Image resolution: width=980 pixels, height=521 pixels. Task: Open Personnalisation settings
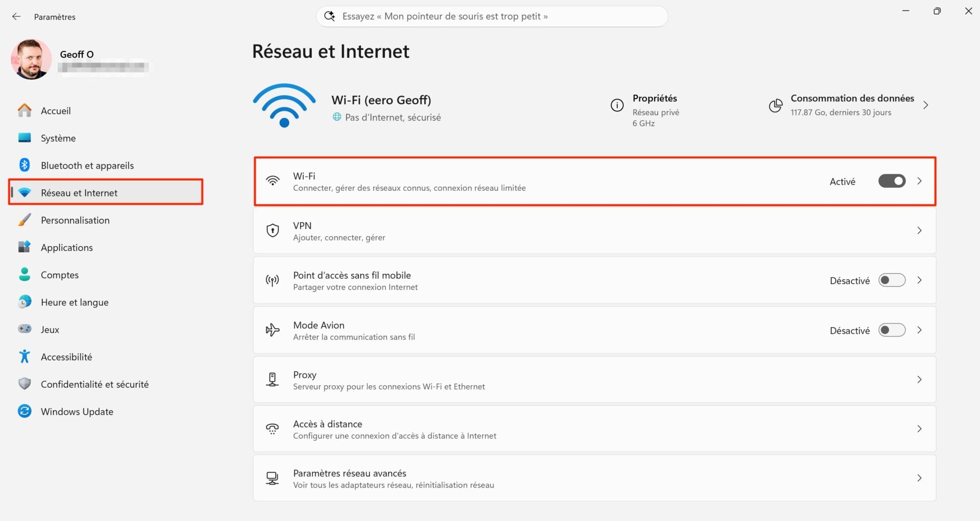(x=75, y=220)
